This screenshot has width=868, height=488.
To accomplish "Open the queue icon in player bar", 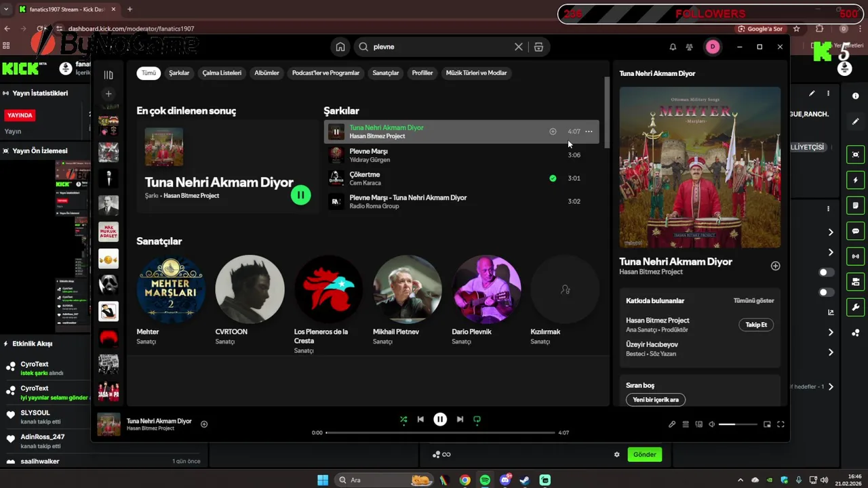I will point(686,424).
